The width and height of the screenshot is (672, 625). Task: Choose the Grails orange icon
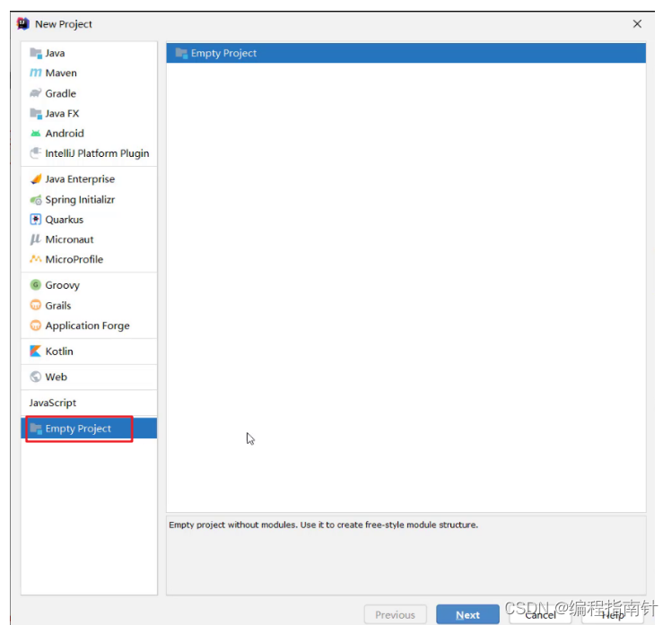36,305
